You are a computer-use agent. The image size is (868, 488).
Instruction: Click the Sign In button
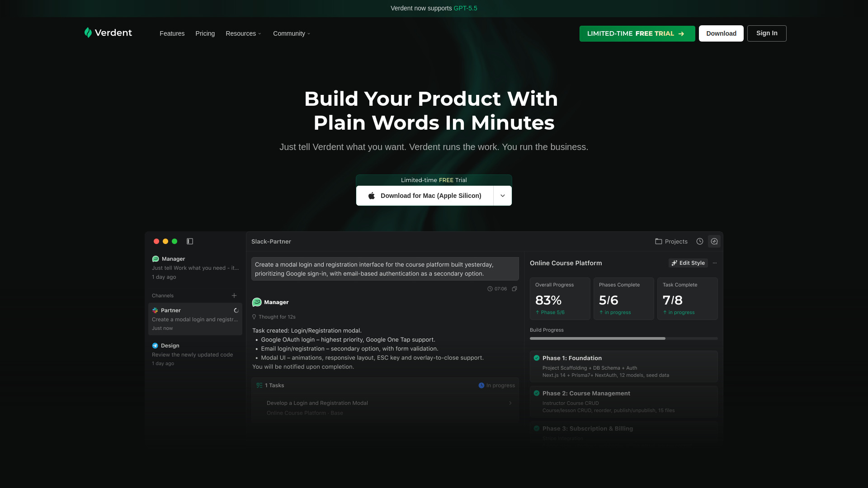767,33
